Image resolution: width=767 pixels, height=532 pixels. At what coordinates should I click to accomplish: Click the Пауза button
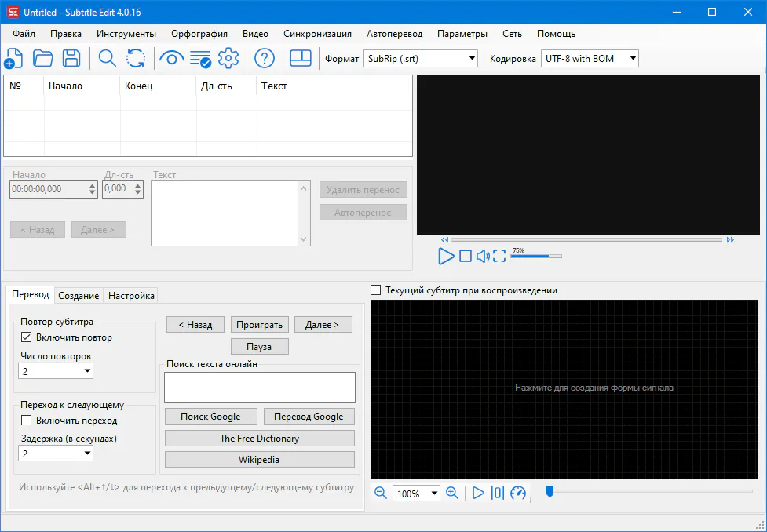260,347
